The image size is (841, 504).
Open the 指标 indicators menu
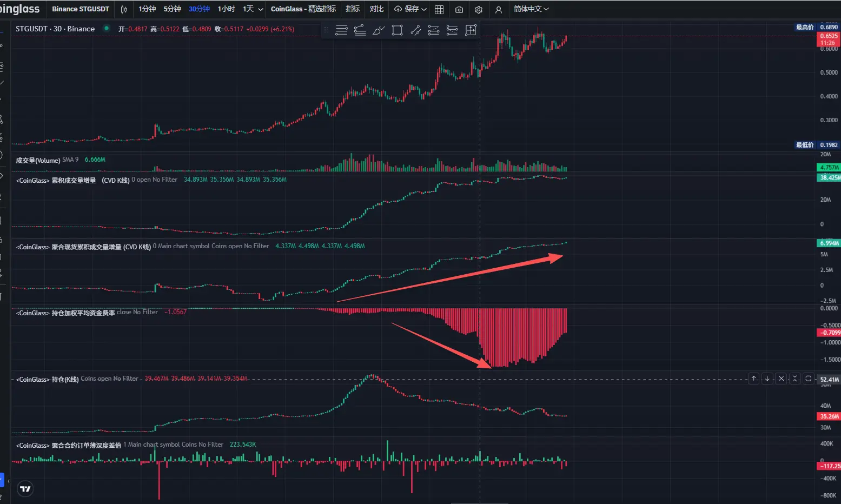coord(353,9)
